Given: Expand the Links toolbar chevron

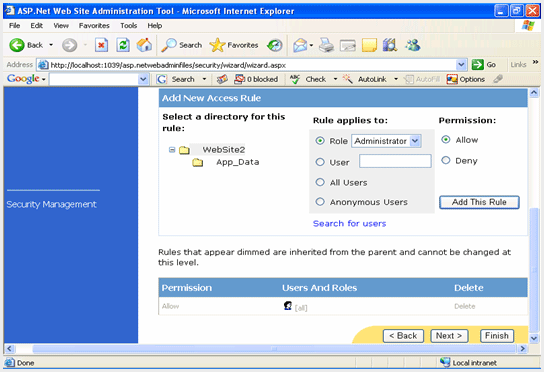Looking at the screenshot, I should (x=535, y=62).
